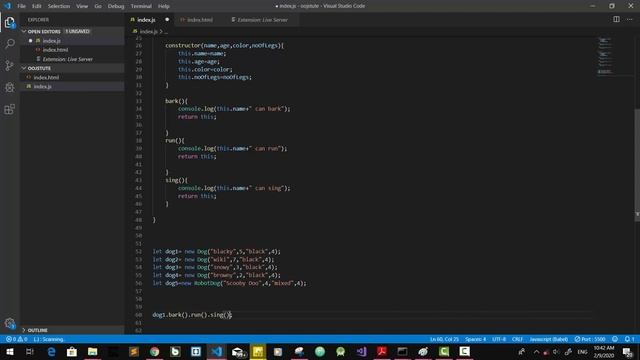This screenshot has width=640, height=360.
Task: Open the notifications bell in status bar
Action: click(x=629, y=339)
